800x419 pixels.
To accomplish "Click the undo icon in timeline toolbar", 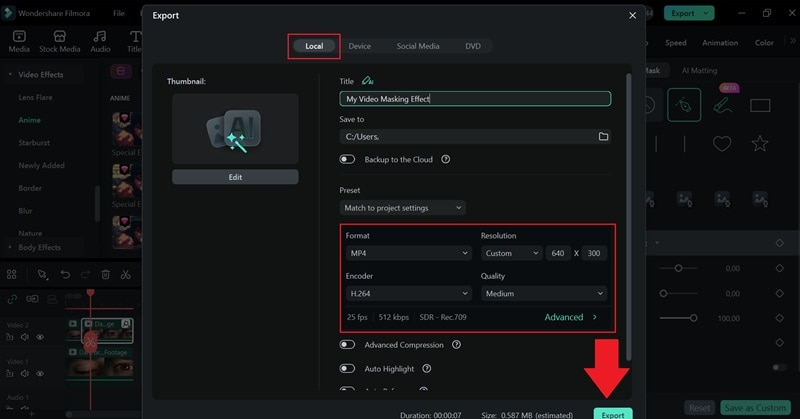I will [x=65, y=275].
